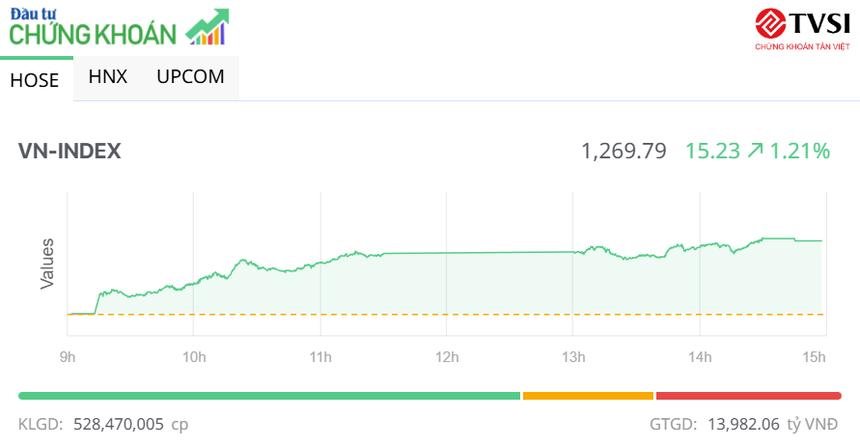This screenshot has width=860, height=447.
Task: Click the 13h time axis label
Action: (573, 357)
